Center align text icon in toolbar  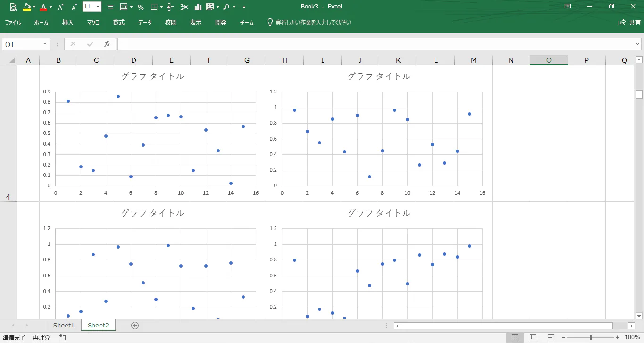[x=110, y=7]
